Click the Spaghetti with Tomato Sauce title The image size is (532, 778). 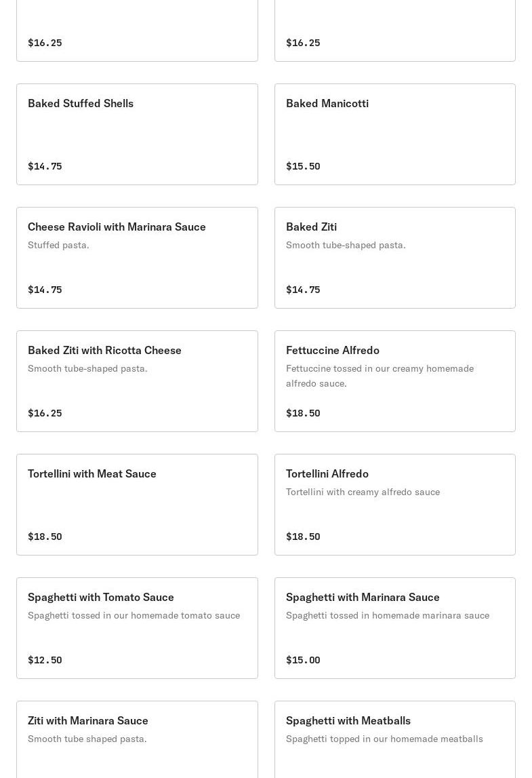[101, 598]
